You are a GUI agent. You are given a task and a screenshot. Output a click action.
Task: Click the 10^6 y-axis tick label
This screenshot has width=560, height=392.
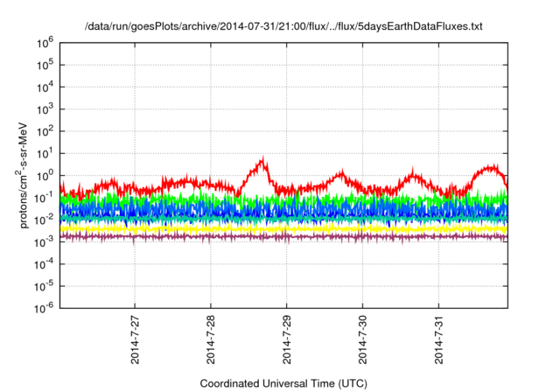[x=45, y=43]
